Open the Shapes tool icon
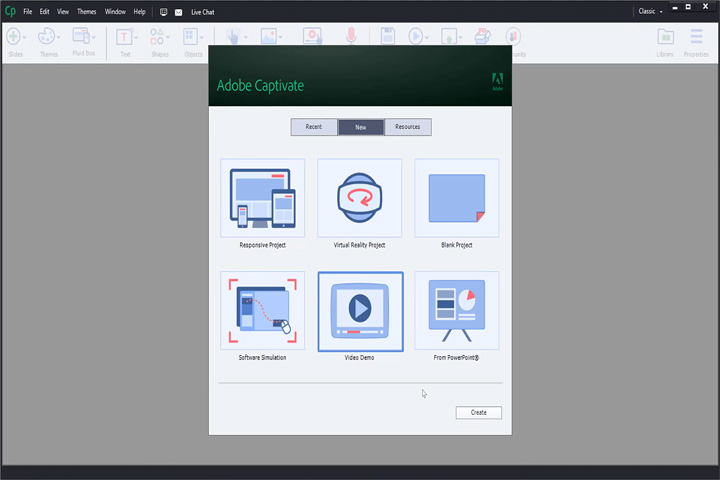 point(157,37)
